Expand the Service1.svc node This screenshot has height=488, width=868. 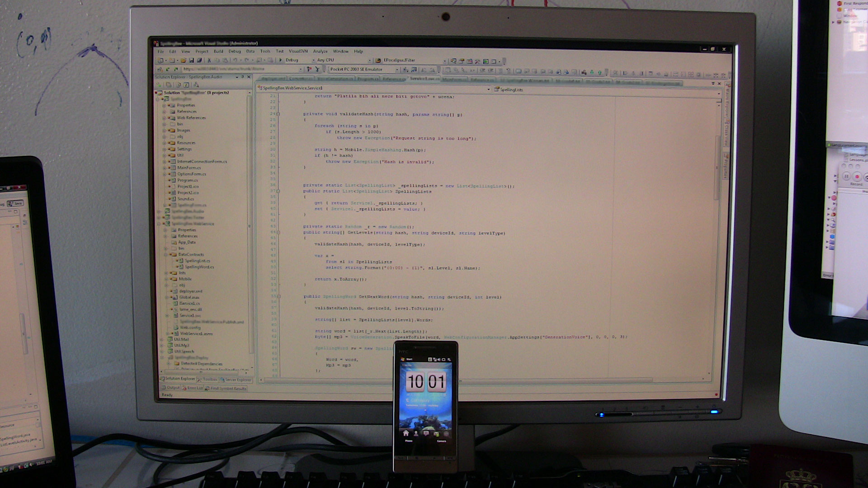point(168,315)
